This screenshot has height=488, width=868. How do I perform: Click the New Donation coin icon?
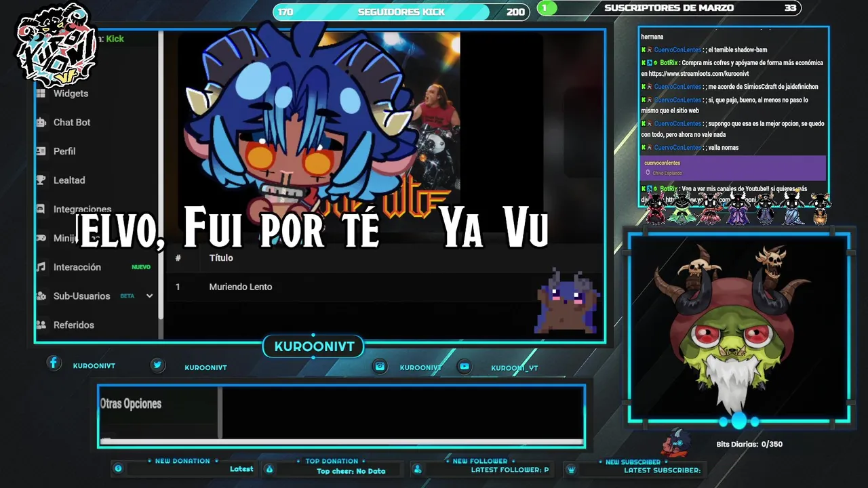tap(118, 468)
